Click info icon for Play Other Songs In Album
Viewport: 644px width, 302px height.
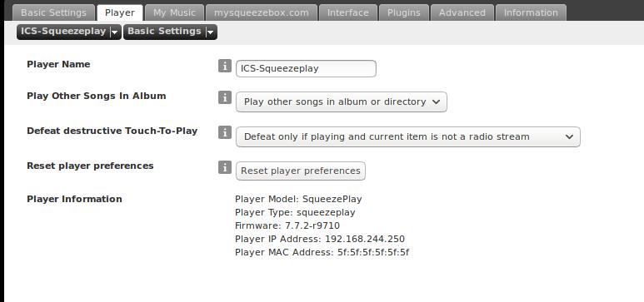tap(225, 97)
